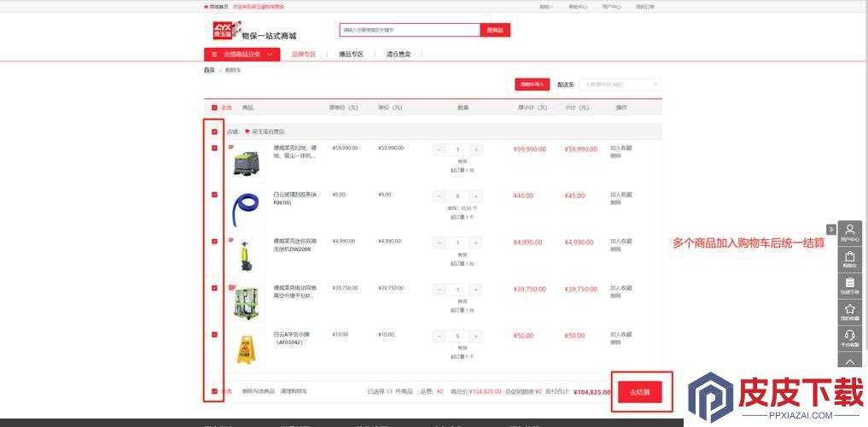Switch to the 清仓售卖 tab
The height and width of the screenshot is (427, 868).
click(x=398, y=55)
